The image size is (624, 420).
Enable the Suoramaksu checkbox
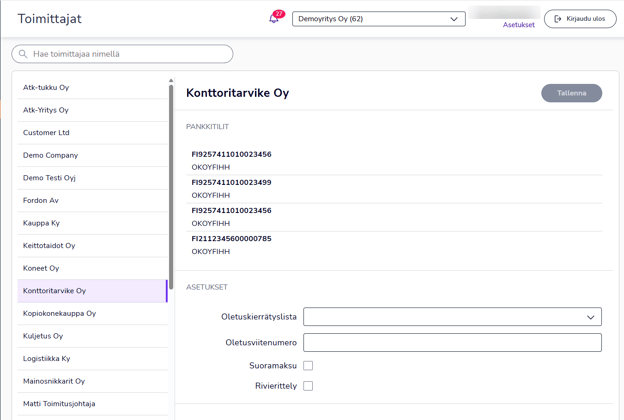point(308,366)
